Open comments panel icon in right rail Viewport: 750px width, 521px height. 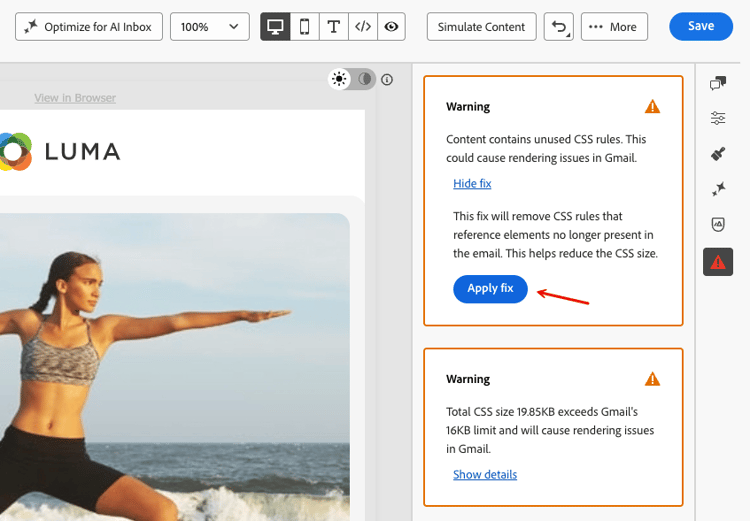(x=717, y=83)
